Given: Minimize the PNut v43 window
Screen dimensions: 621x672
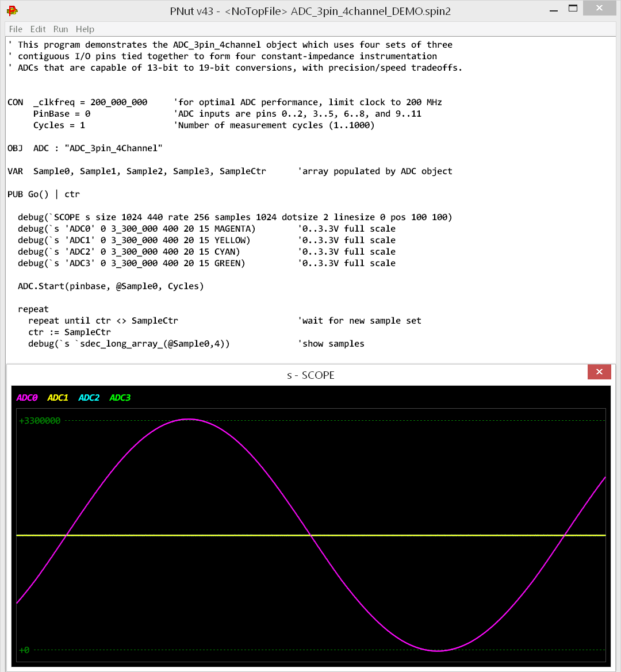Looking at the screenshot, I should (553, 9).
